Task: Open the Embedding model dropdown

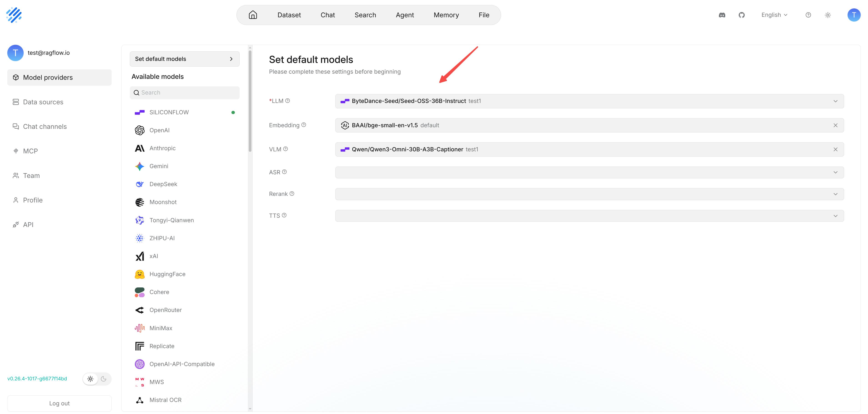Action: coord(589,125)
